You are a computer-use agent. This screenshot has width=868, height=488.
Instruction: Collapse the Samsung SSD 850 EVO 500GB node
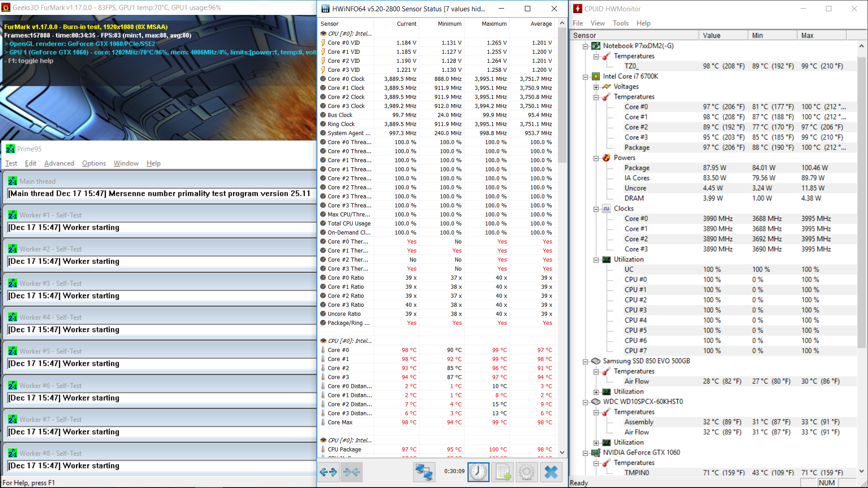click(585, 361)
